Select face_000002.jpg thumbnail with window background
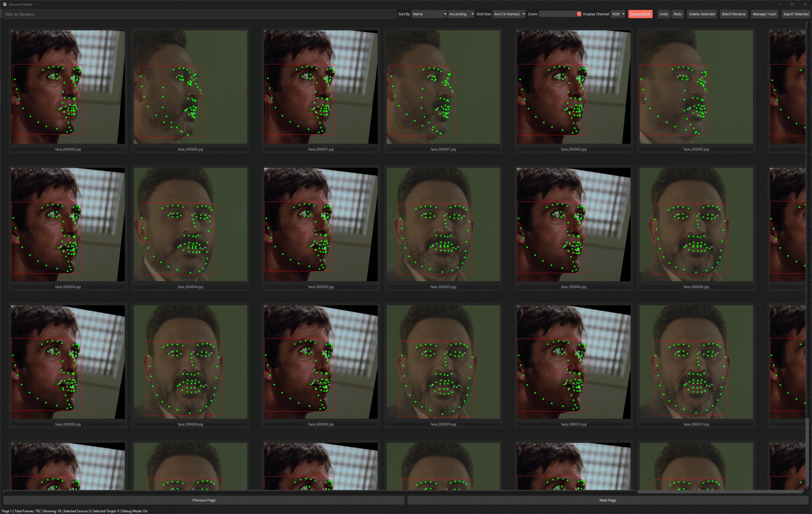 click(x=573, y=87)
